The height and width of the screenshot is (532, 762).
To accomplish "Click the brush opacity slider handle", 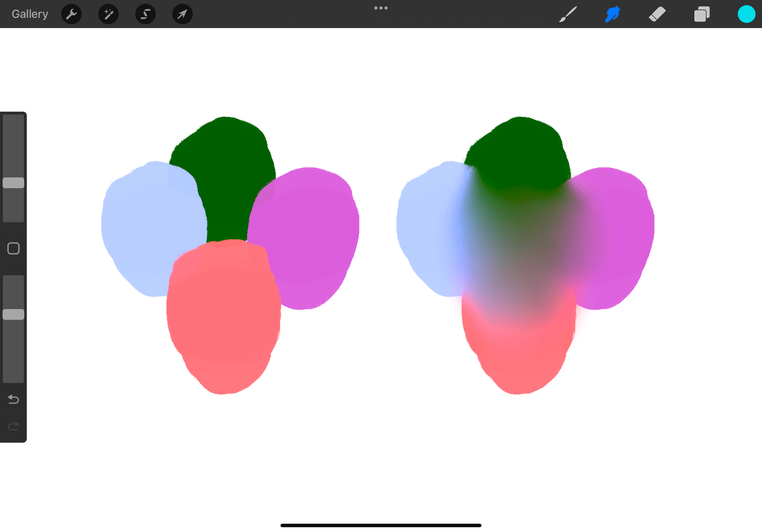I will (13, 314).
